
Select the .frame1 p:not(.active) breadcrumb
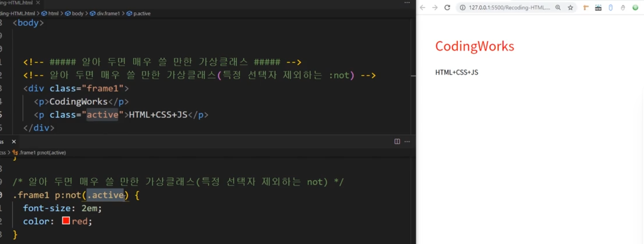39,153
